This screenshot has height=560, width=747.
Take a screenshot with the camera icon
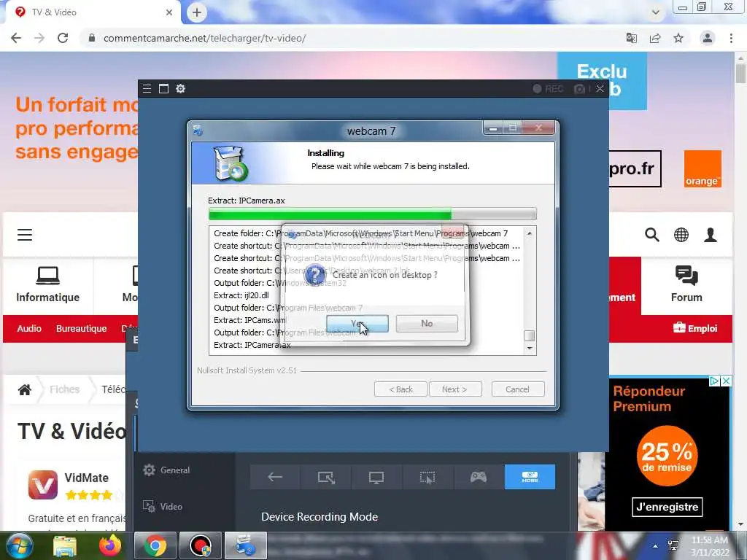(x=580, y=88)
